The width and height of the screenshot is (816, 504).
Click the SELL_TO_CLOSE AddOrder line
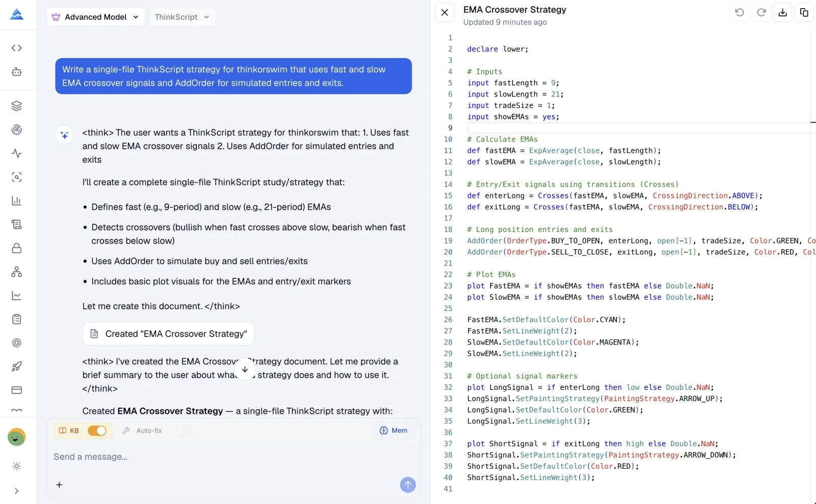[642, 252]
